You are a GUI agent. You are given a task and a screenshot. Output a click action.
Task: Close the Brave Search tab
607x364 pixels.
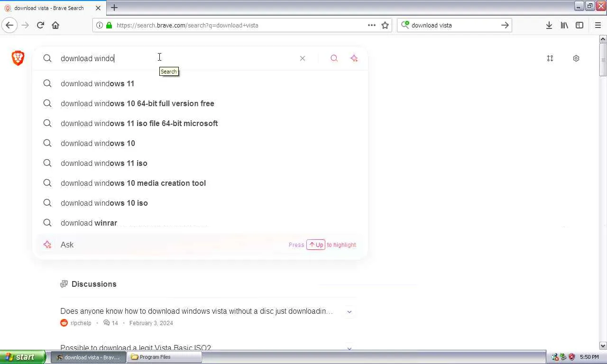[98, 8]
